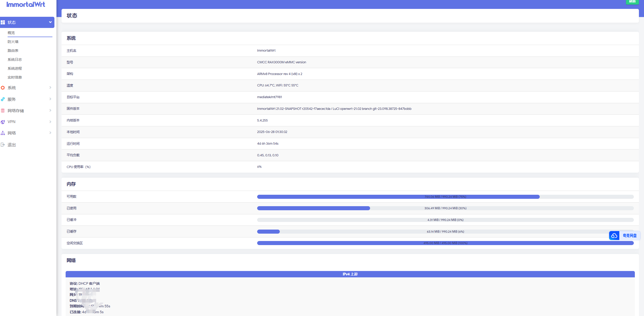Viewport: 644px width, 316px height.
Task: Go to 实时信息 page
Action: 15,77
